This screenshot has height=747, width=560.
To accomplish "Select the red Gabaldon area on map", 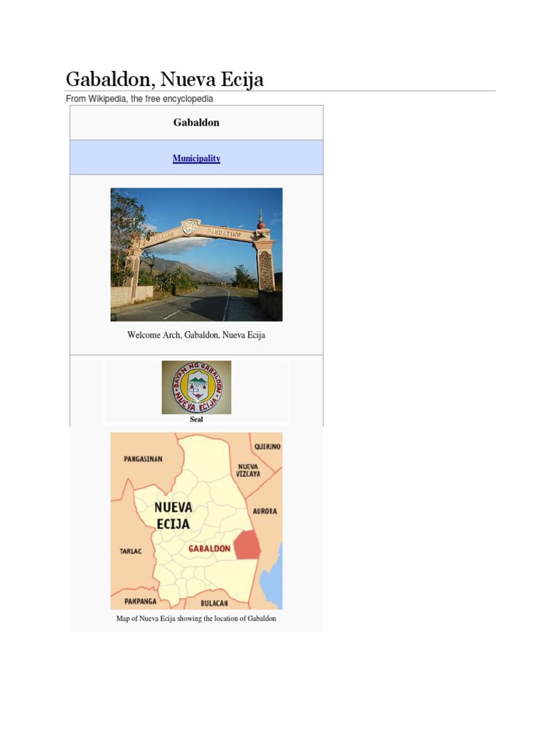I will [248, 544].
